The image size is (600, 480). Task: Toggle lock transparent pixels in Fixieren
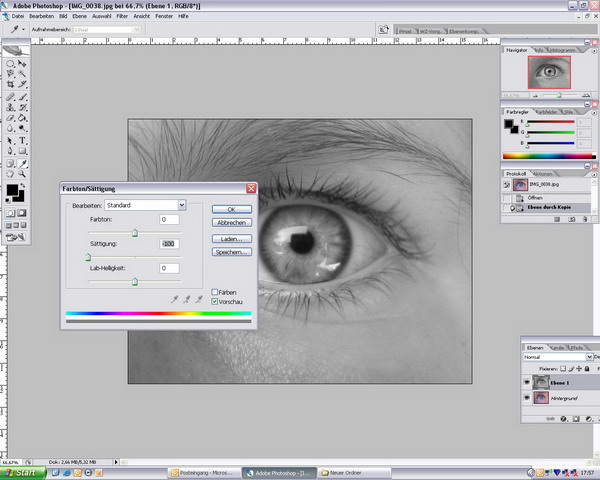(x=562, y=369)
